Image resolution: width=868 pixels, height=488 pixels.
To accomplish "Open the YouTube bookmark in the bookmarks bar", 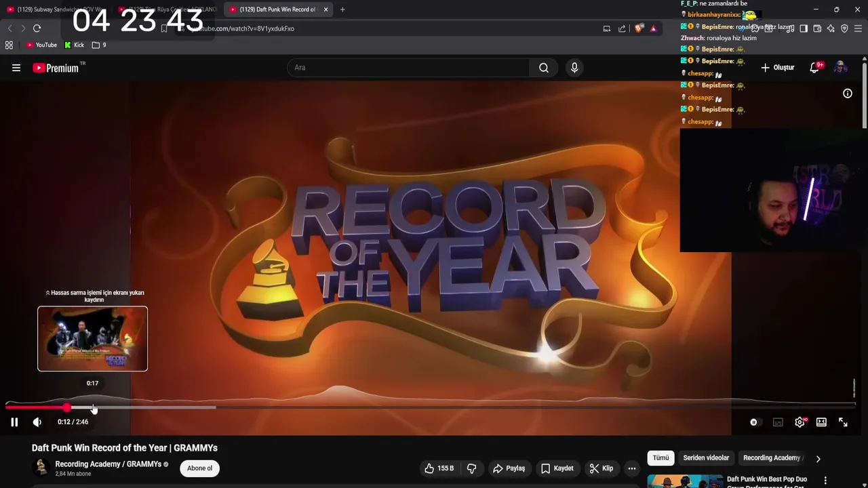I will 41,45.
